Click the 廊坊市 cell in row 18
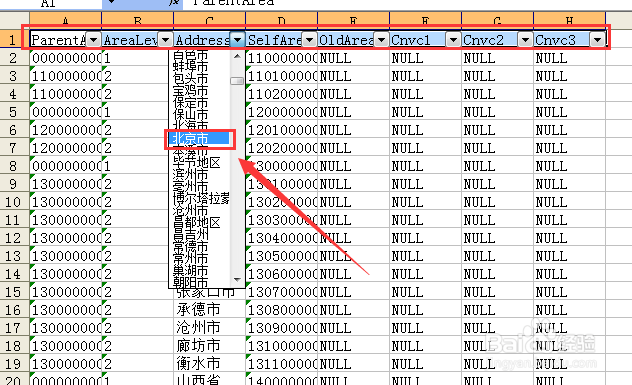632x385 pixels. [x=210, y=346]
